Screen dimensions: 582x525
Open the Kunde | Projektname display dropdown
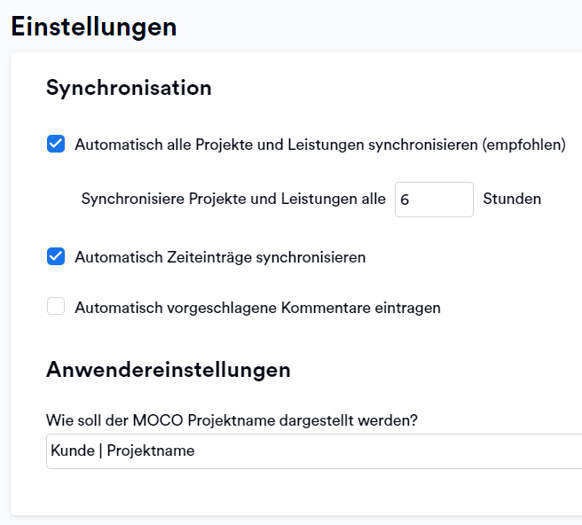(x=314, y=451)
